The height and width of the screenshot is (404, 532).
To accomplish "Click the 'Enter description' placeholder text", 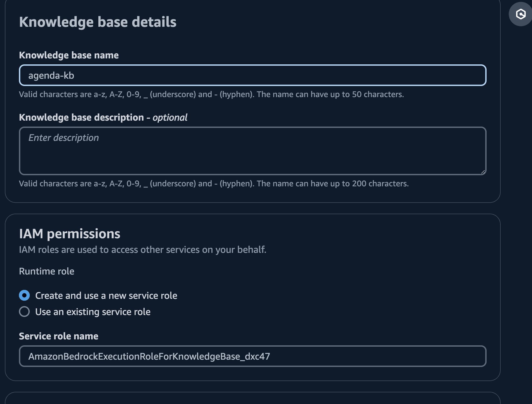I will [x=64, y=138].
